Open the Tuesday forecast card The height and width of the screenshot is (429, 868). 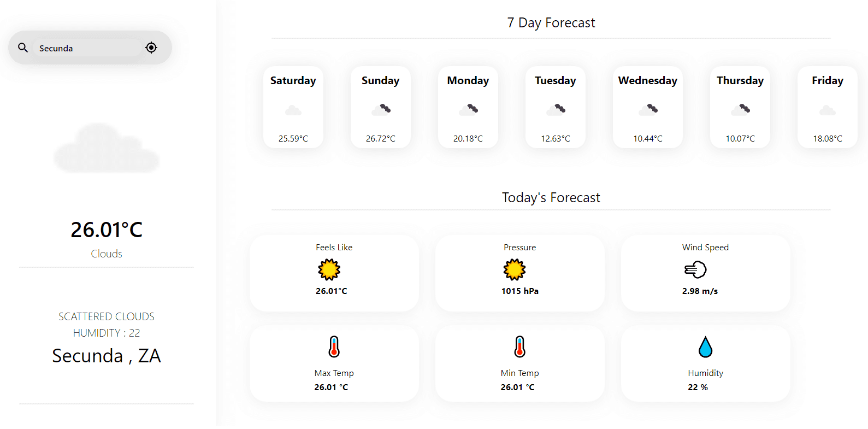(556, 107)
